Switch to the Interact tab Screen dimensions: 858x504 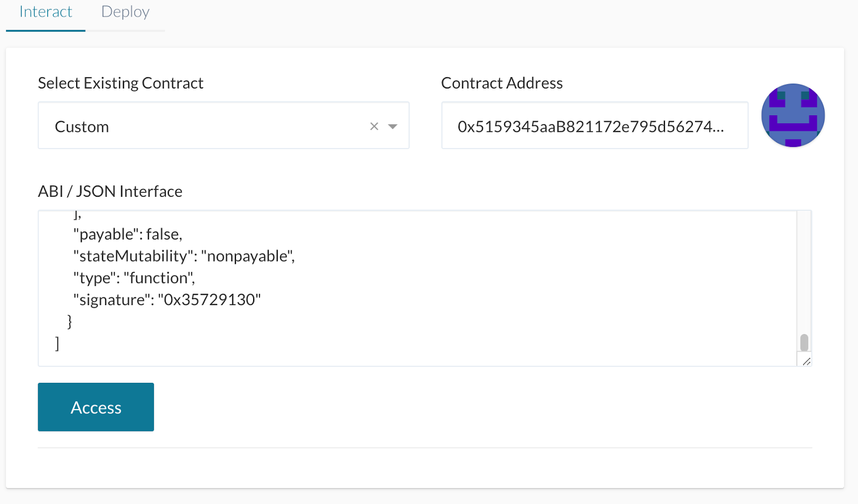coord(46,12)
